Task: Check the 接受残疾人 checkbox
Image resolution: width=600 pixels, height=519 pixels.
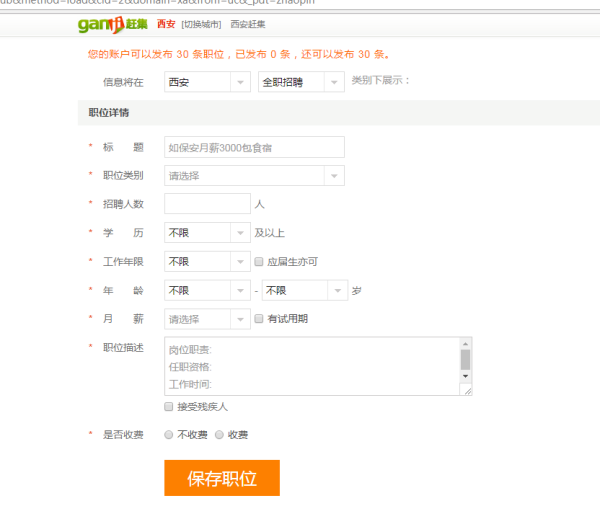Action: [169, 406]
